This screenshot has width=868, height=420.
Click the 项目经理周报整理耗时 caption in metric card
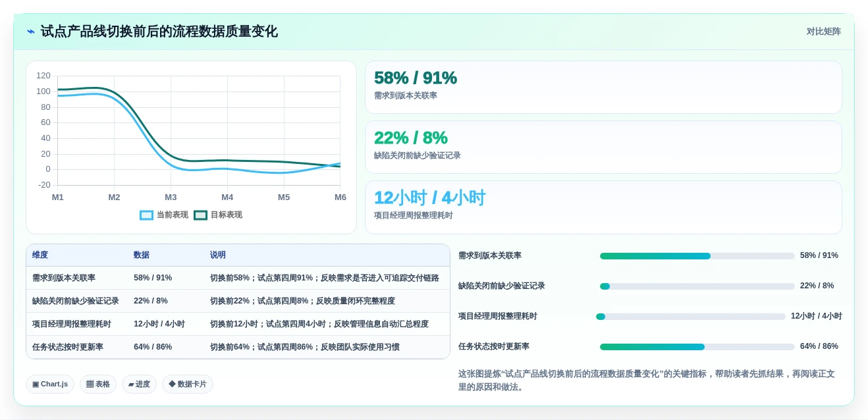[x=414, y=216]
